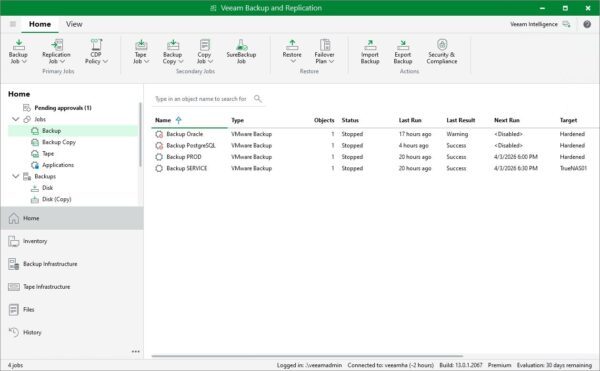Click the 'Connected to: veeamha' status text
Screen dimensions: 600x371
390,365
